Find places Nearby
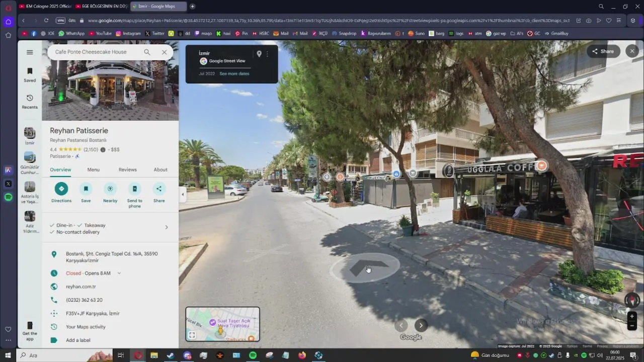Image resolution: width=644 pixels, height=362 pixels. [x=110, y=193]
